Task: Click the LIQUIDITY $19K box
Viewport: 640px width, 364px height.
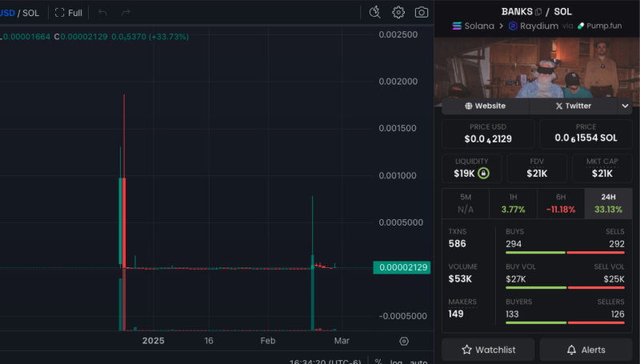Action: pos(471,168)
